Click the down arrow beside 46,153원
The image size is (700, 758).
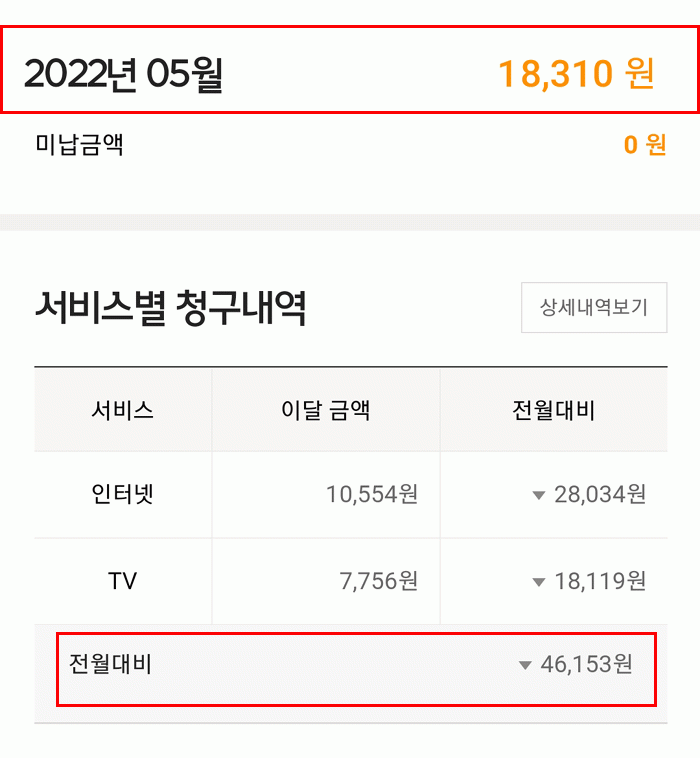[x=525, y=666]
